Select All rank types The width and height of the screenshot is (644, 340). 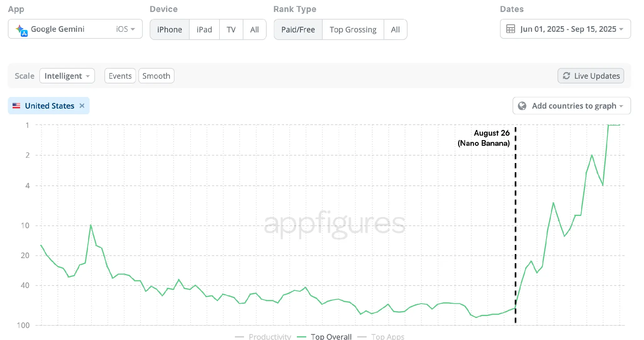click(395, 30)
